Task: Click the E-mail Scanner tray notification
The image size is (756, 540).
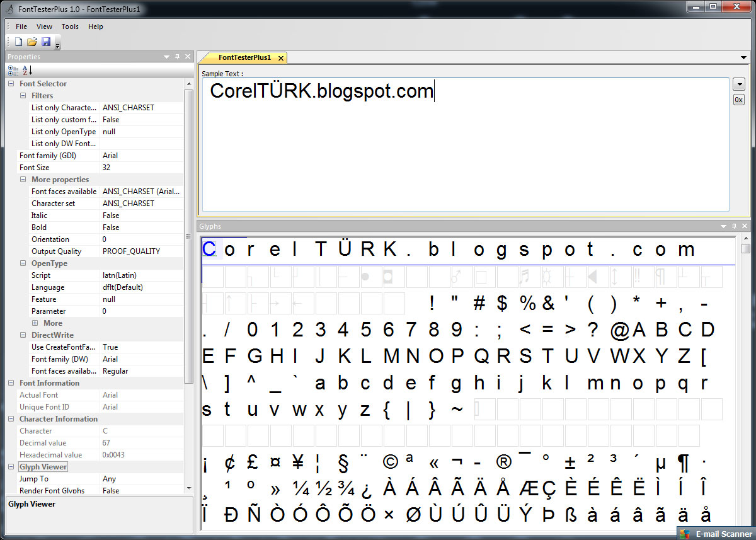Action: pyautogui.click(x=716, y=534)
